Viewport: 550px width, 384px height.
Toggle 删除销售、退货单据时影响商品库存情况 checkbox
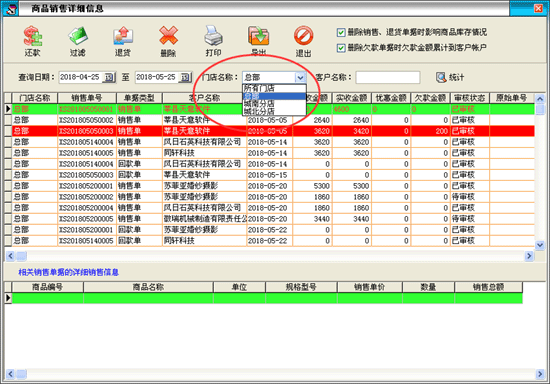[341, 33]
